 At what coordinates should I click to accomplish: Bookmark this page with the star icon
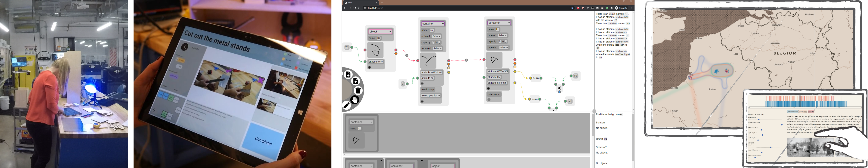click(572, 8)
